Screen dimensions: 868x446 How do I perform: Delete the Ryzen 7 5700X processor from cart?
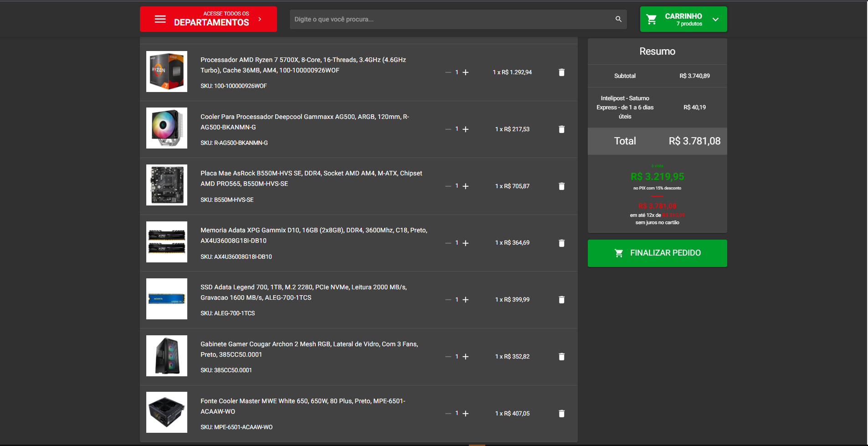pyautogui.click(x=561, y=72)
